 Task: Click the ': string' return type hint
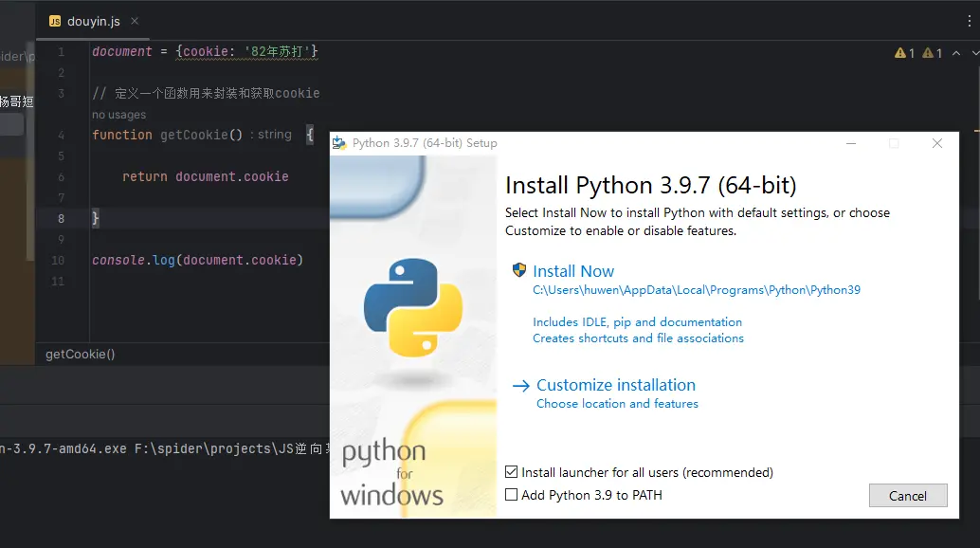click(271, 135)
